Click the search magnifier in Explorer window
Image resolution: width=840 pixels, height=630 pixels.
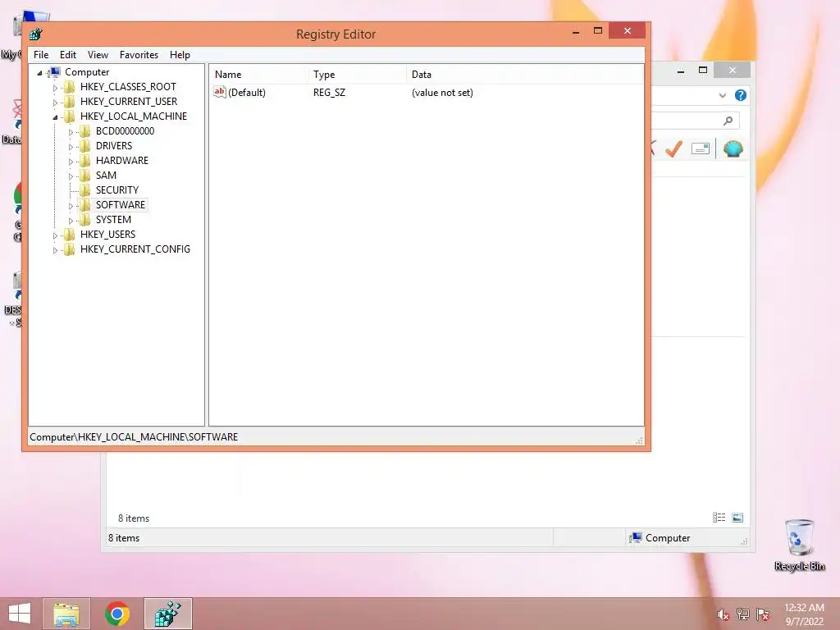(x=728, y=121)
